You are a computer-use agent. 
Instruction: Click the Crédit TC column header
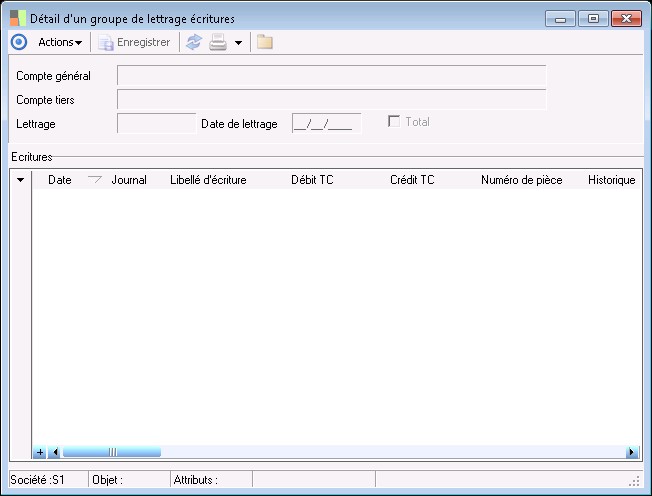coord(412,180)
